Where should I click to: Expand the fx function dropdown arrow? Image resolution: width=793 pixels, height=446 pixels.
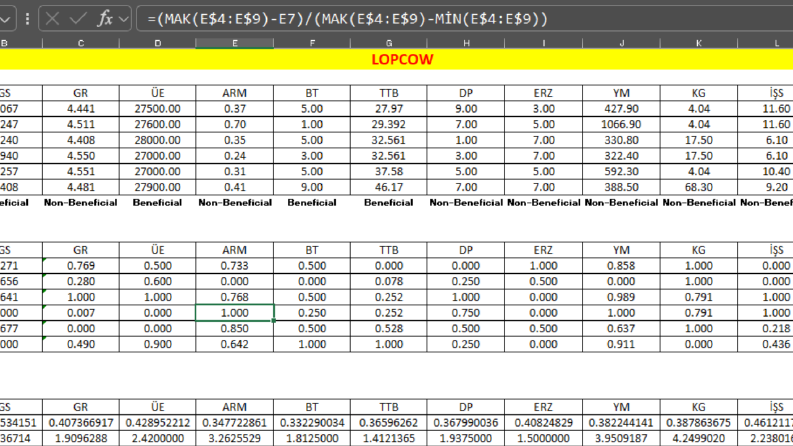tap(123, 20)
